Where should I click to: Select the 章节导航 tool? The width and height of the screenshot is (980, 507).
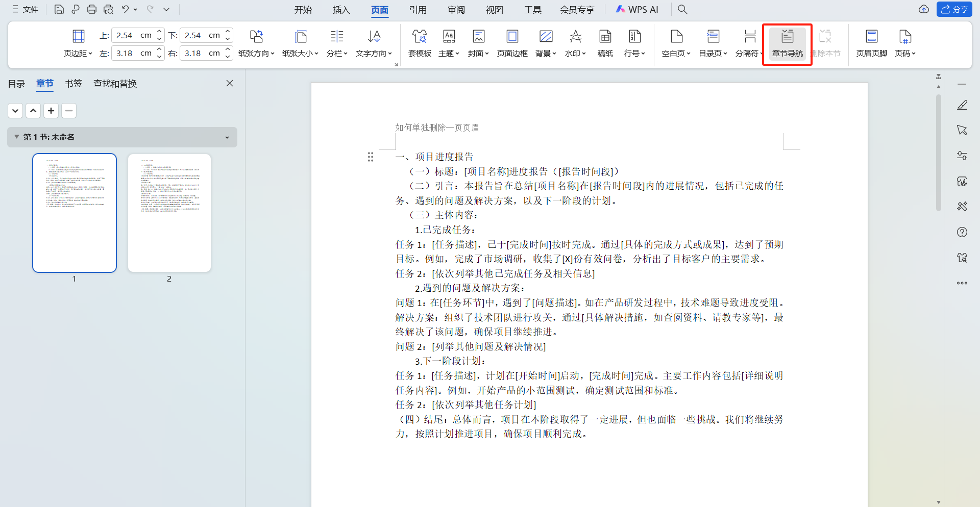pyautogui.click(x=787, y=43)
